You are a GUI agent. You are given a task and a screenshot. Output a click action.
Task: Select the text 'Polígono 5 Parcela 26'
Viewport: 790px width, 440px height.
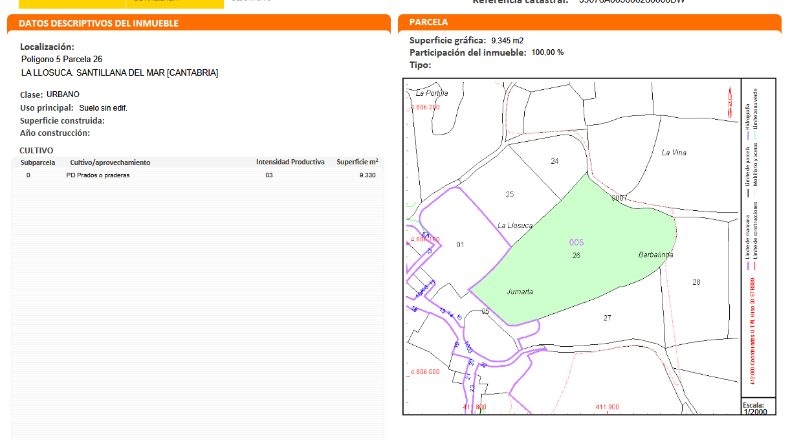[x=61, y=59]
